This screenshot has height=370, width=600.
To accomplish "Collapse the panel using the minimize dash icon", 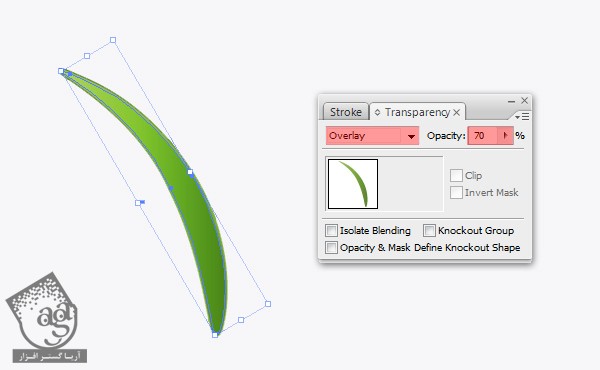I will (511, 101).
